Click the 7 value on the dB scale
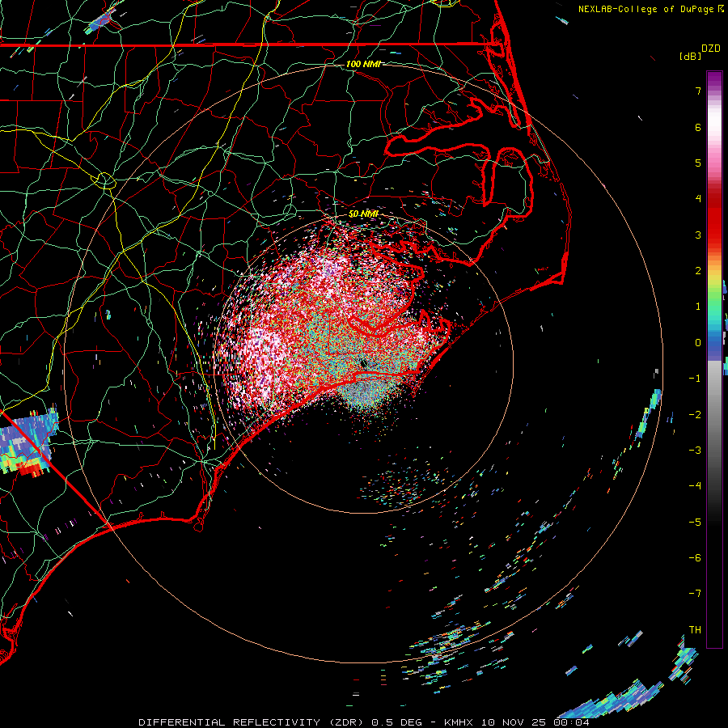The image size is (728, 728). pyautogui.click(x=698, y=91)
